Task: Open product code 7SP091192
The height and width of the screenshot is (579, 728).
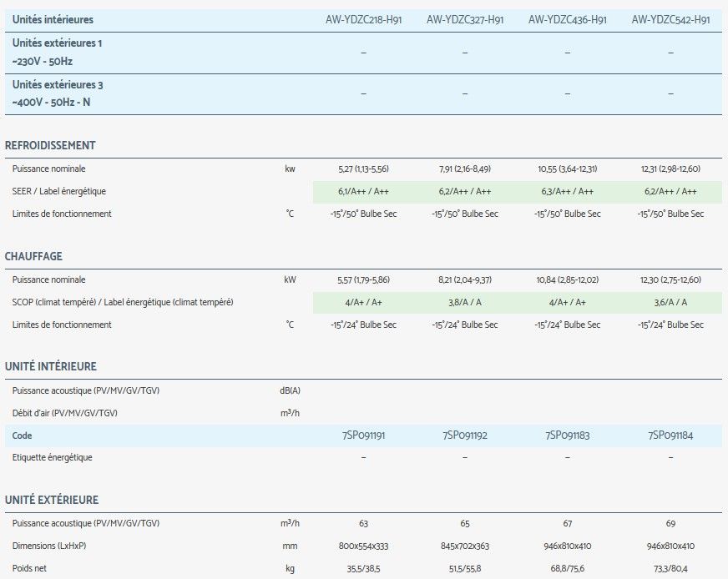Action: 465,436
